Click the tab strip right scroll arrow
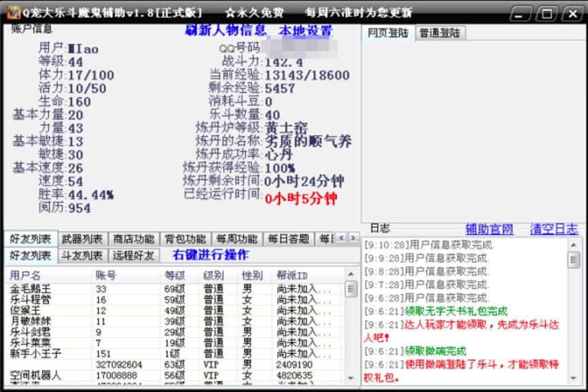Screen dimensions: 588x392 point(353,238)
